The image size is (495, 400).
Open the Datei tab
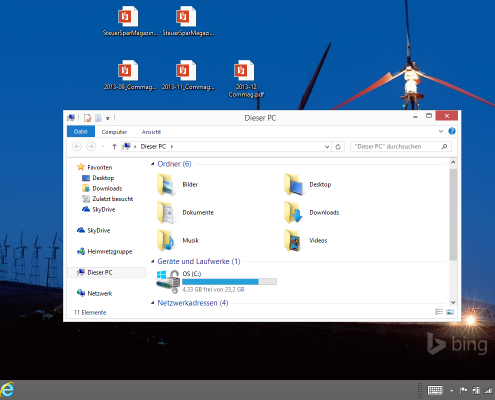coord(81,132)
